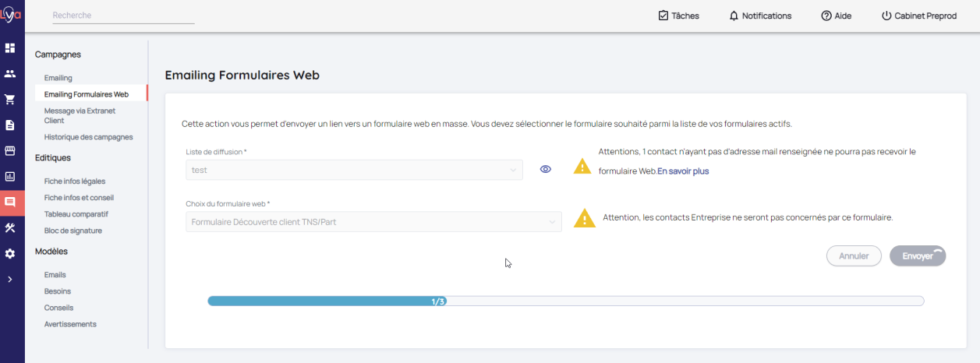Click the Recherche search field
The height and width of the screenshot is (363, 980).
coord(123,16)
